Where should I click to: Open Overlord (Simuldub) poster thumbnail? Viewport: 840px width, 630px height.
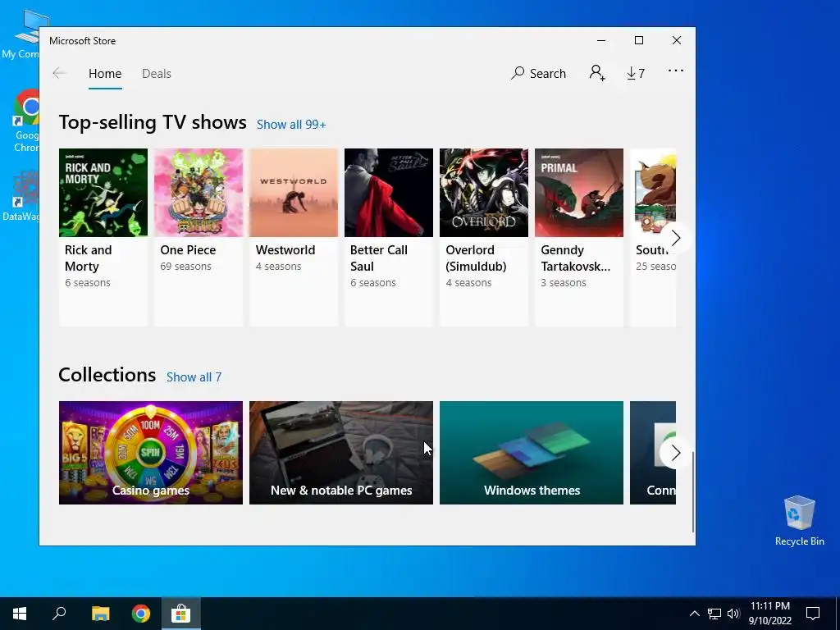click(484, 192)
